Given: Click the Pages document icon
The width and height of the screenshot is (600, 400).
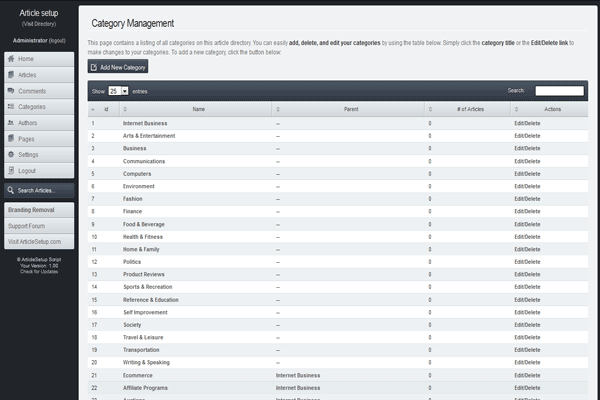Looking at the screenshot, I should tap(11, 139).
